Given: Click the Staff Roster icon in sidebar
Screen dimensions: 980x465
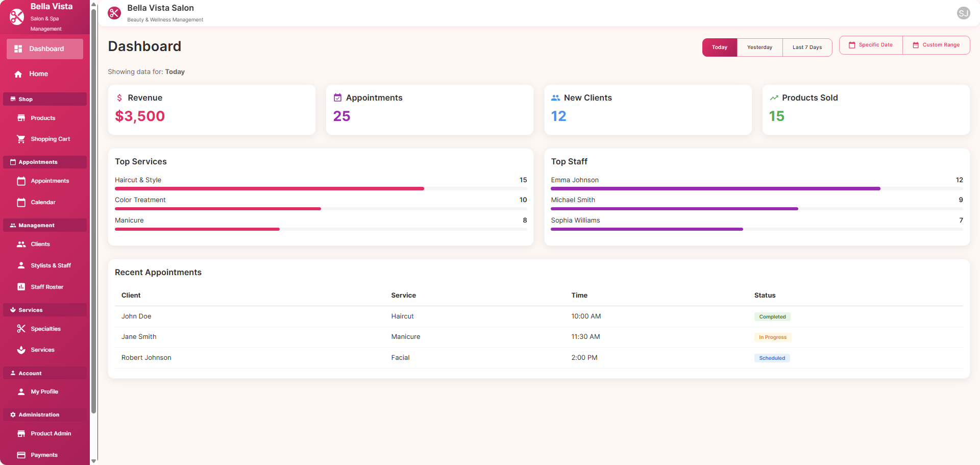Looking at the screenshot, I should click(x=21, y=286).
